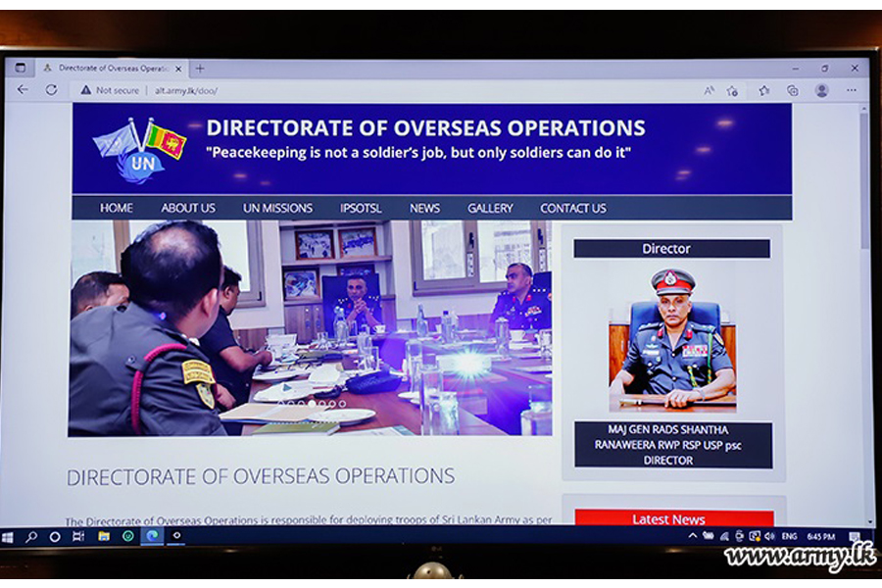Switch the ENG input language

click(x=789, y=537)
